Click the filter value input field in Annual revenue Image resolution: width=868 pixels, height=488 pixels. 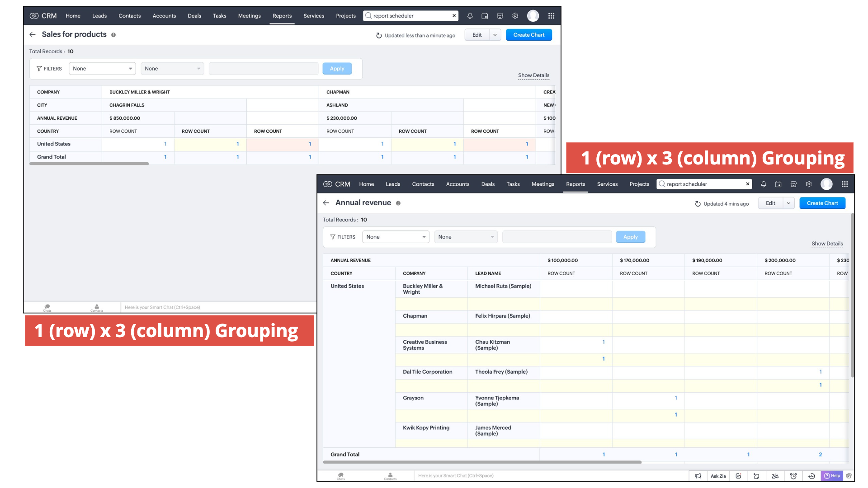(557, 237)
